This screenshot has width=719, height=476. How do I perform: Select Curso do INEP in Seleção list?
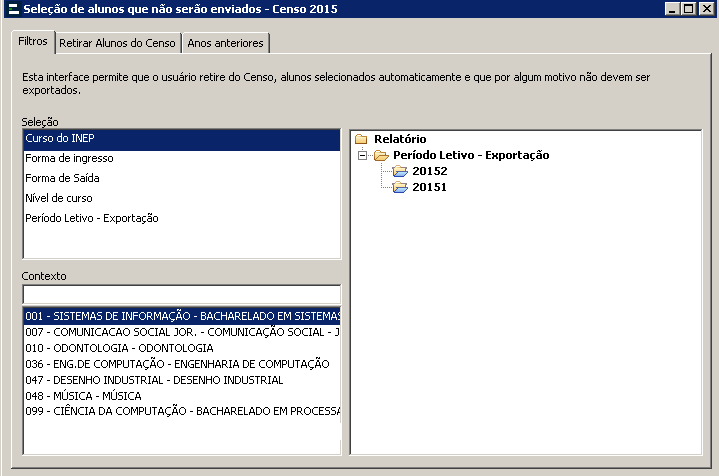(x=60, y=138)
